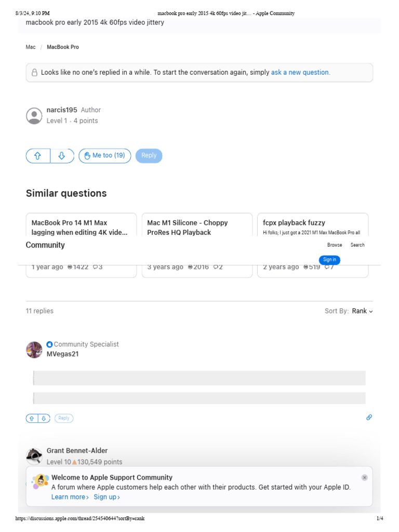Click narcis195's profile avatar icon
This screenshot has width=399, height=532.
(34, 115)
